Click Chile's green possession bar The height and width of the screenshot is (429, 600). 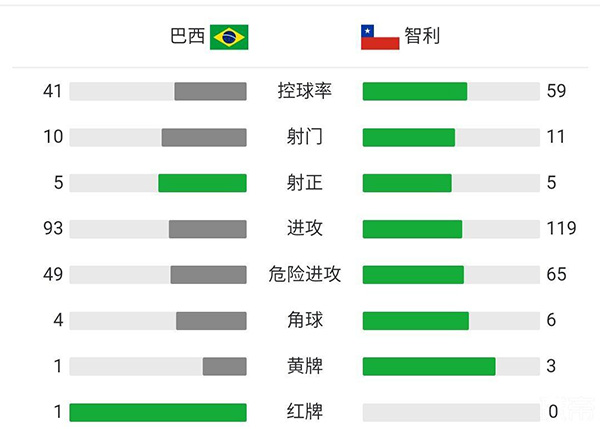pyautogui.click(x=415, y=91)
